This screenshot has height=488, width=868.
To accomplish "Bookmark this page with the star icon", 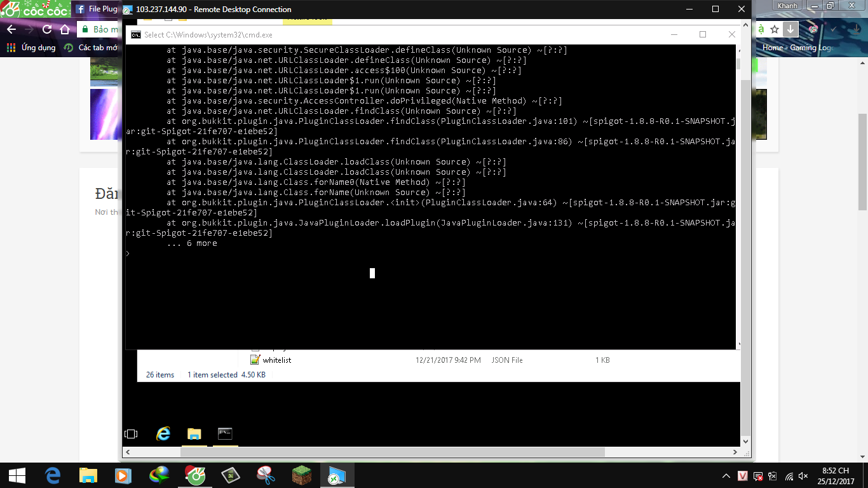I will click(775, 29).
